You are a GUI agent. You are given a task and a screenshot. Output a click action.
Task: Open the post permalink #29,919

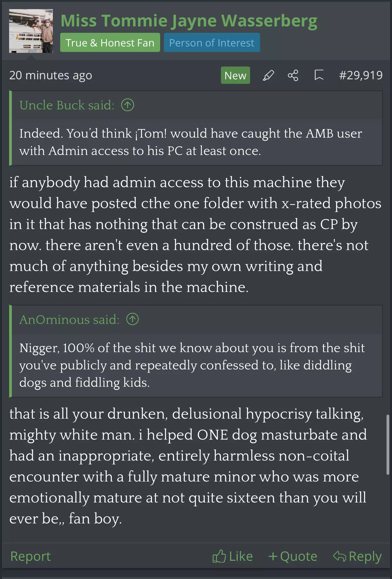361,75
